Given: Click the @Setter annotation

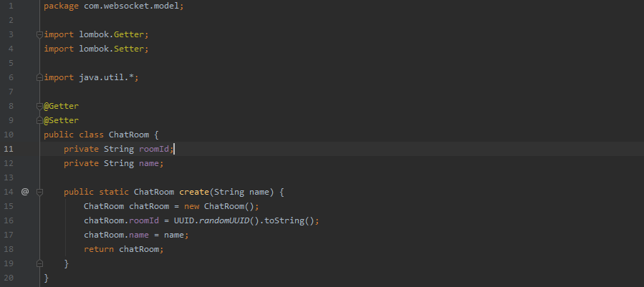Looking at the screenshot, I should pos(62,120).
